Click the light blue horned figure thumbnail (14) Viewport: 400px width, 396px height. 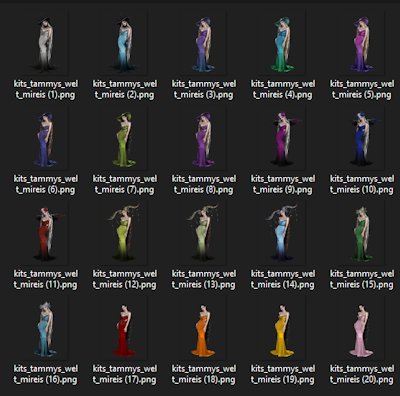[x=283, y=233]
